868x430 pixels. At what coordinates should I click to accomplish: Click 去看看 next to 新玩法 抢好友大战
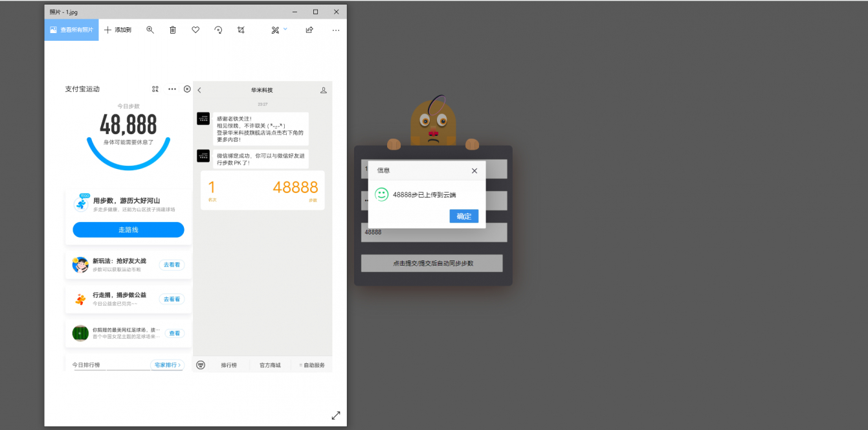(x=172, y=264)
